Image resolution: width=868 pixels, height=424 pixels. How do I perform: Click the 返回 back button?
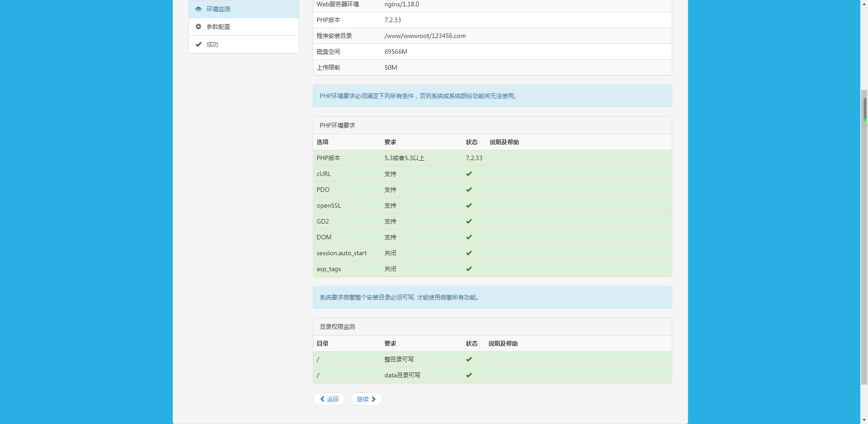click(x=329, y=399)
